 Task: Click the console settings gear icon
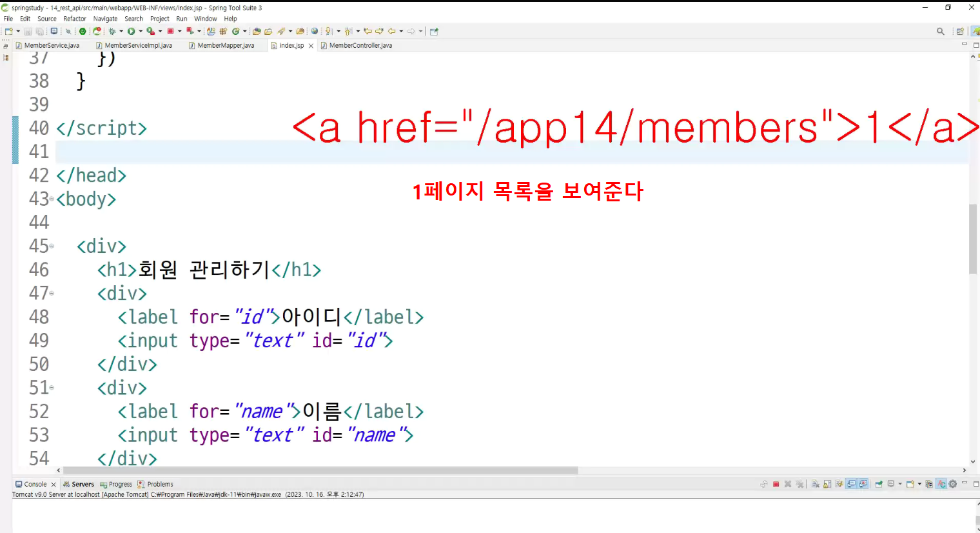[x=952, y=484]
